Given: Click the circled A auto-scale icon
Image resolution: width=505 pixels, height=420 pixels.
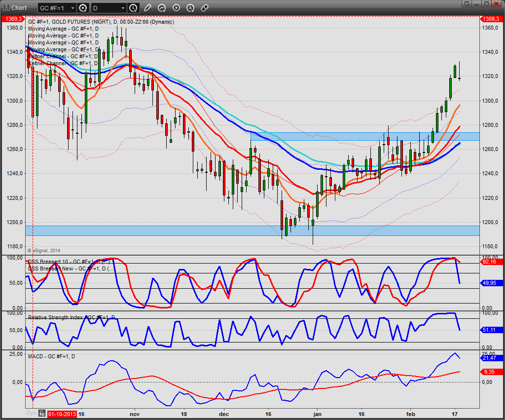Looking at the screenshot, I should click(189, 8).
